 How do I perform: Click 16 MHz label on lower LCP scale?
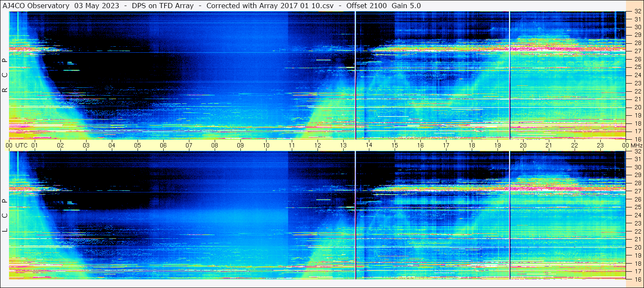click(637, 279)
